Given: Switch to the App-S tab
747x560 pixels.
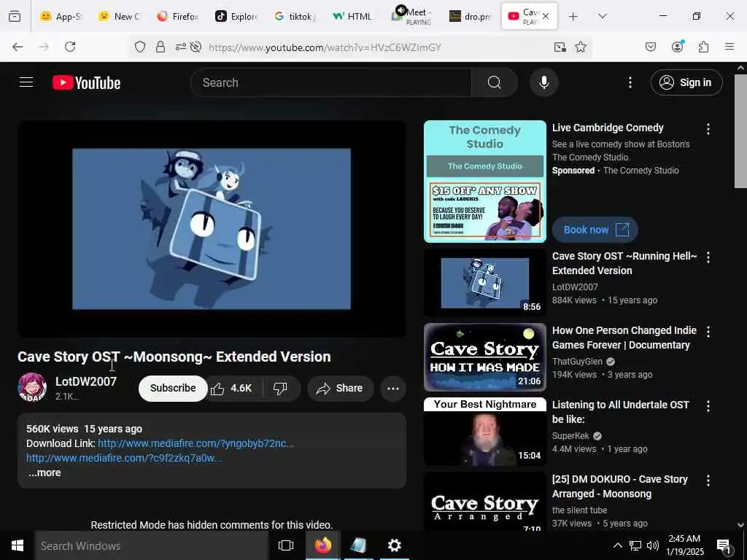Looking at the screenshot, I should (x=61, y=17).
